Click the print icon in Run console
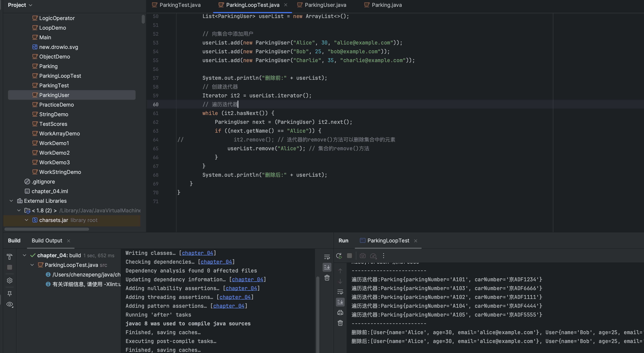 pyautogui.click(x=340, y=313)
